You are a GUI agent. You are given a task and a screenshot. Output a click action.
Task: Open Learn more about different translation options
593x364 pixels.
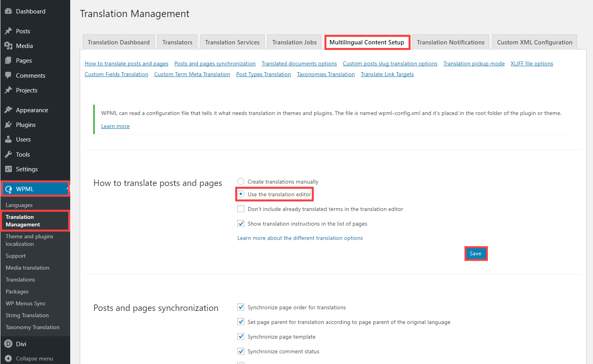tap(300, 238)
